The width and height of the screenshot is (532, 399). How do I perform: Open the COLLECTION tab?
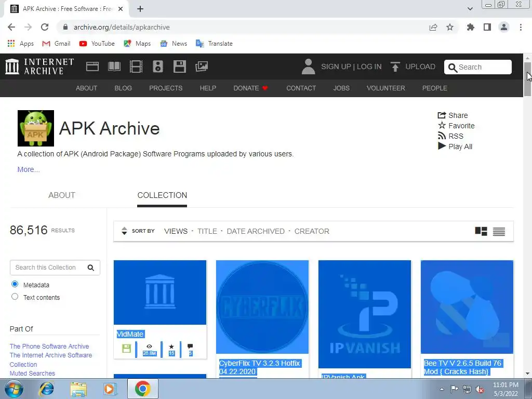[x=162, y=195]
